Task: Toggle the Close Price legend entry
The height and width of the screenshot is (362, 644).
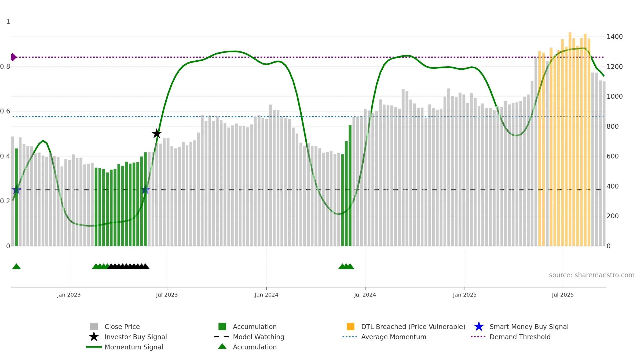Action: coord(122,327)
